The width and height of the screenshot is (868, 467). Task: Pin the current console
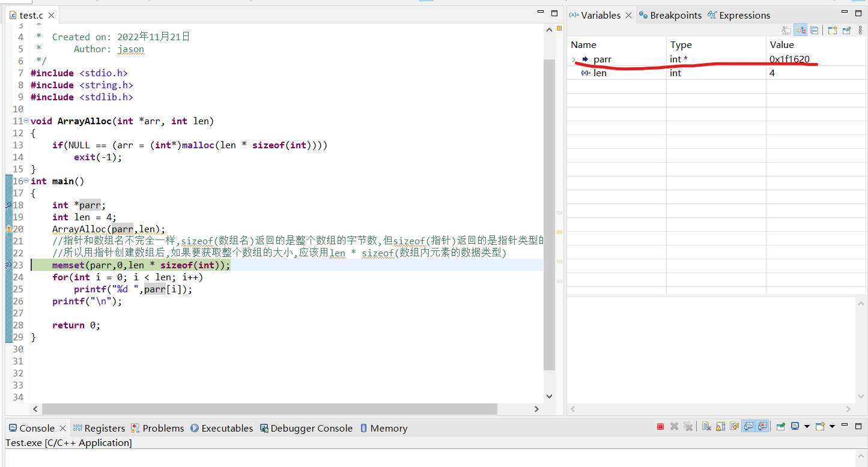click(x=781, y=426)
